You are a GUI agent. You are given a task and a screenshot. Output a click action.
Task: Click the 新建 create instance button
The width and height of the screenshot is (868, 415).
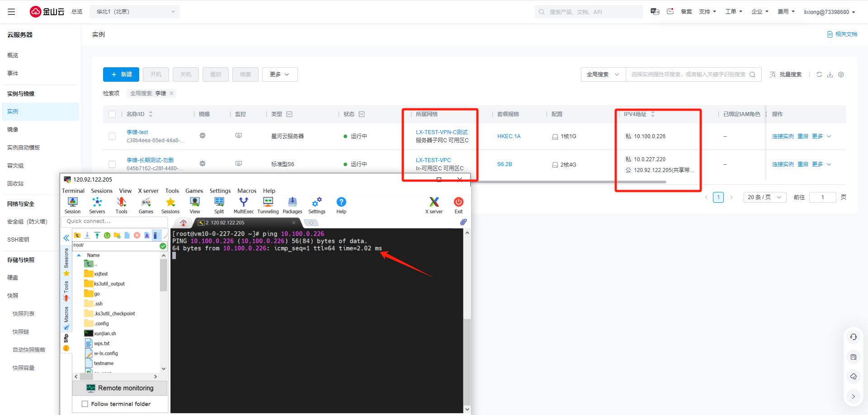tap(121, 75)
